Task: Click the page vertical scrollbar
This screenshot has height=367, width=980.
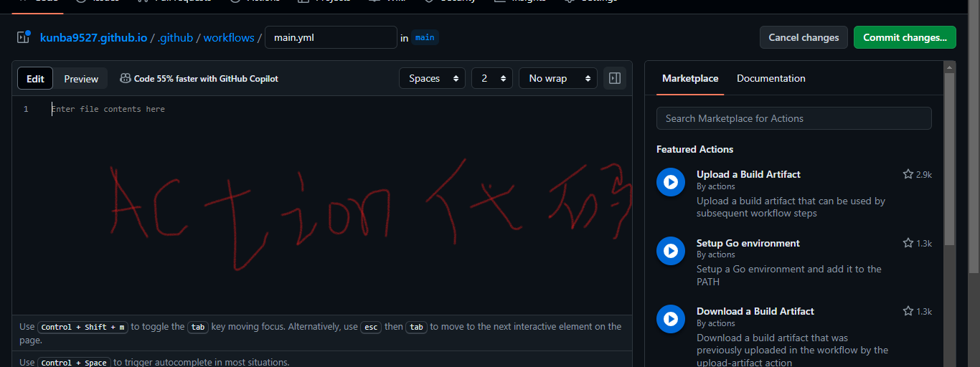Action: point(974,136)
